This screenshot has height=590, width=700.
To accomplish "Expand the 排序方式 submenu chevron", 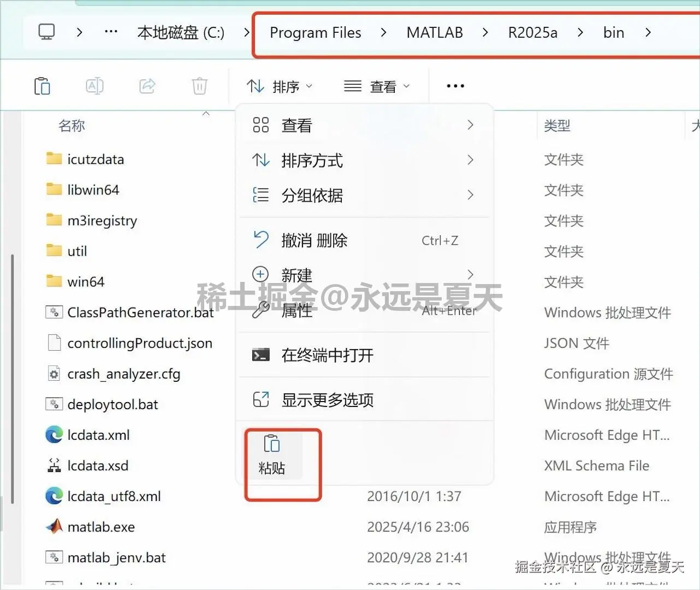I will [x=470, y=160].
